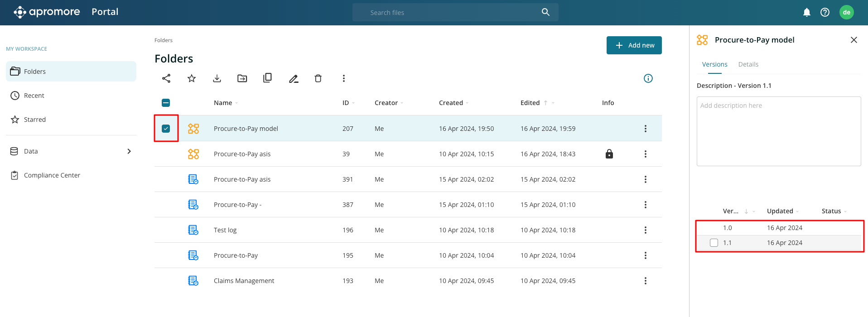The image size is (868, 317).
Task: Click the Add new button
Action: [x=634, y=45]
